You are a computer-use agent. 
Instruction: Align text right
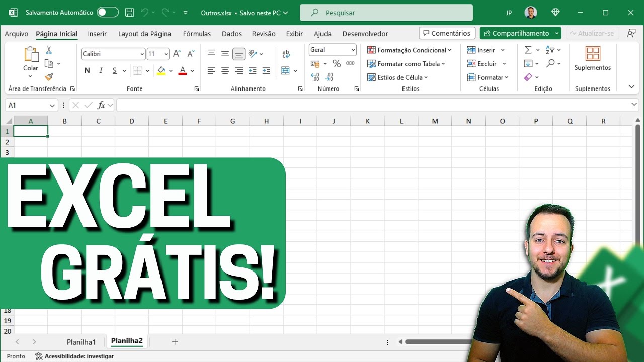tap(239, 71)
